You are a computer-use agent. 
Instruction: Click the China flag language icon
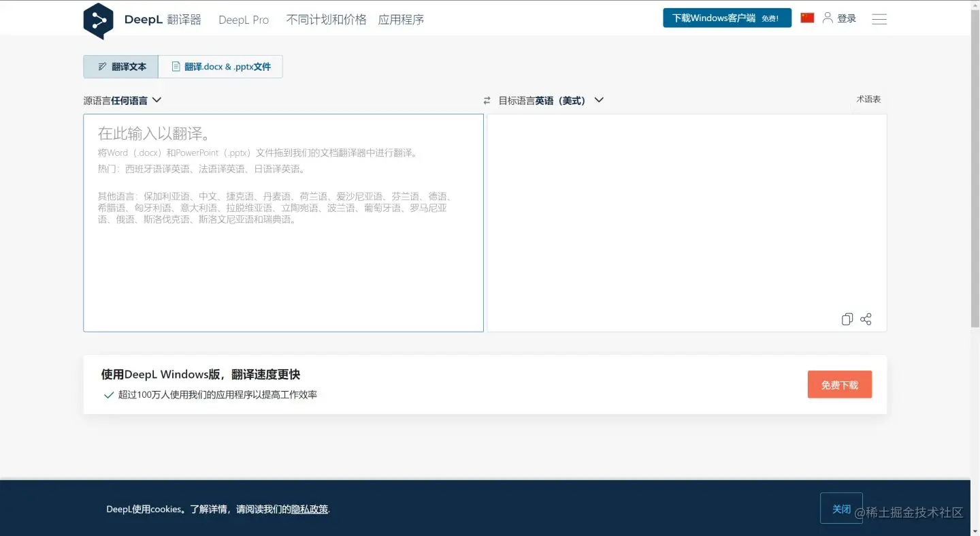807,18
